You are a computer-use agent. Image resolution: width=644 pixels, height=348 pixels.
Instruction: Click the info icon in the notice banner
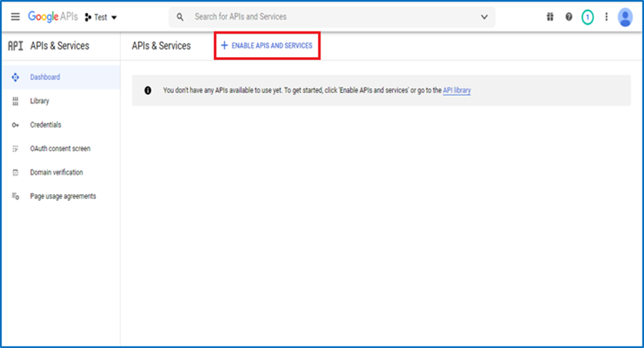(x=148, y=91)
